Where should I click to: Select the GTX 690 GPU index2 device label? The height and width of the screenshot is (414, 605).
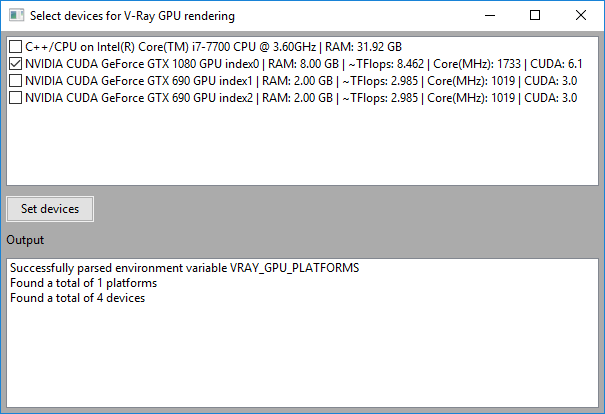[x=300, y=97]
